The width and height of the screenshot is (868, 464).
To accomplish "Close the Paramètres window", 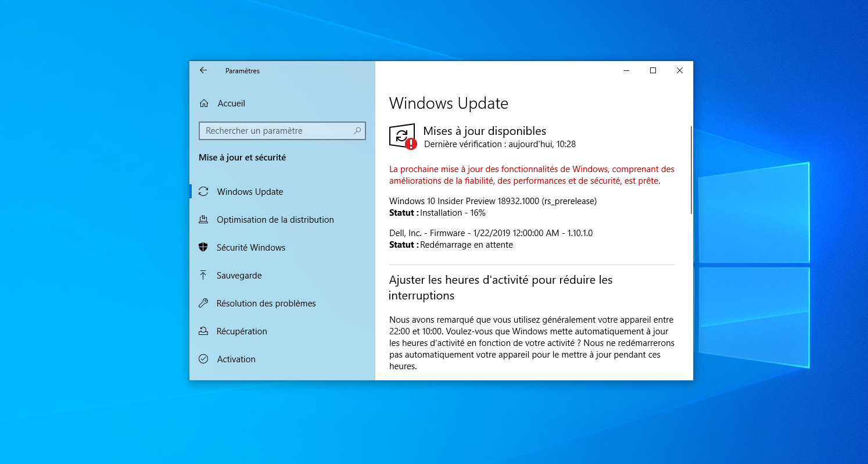I will [680, 70].
